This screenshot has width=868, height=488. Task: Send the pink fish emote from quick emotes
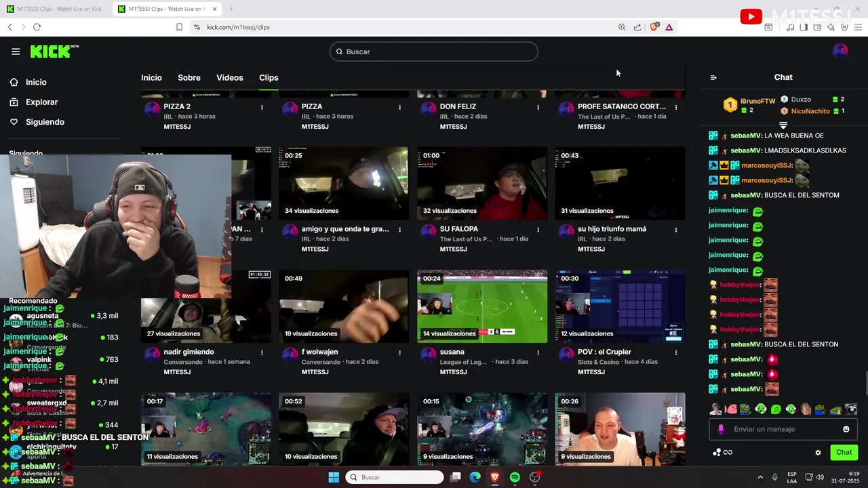732,409
